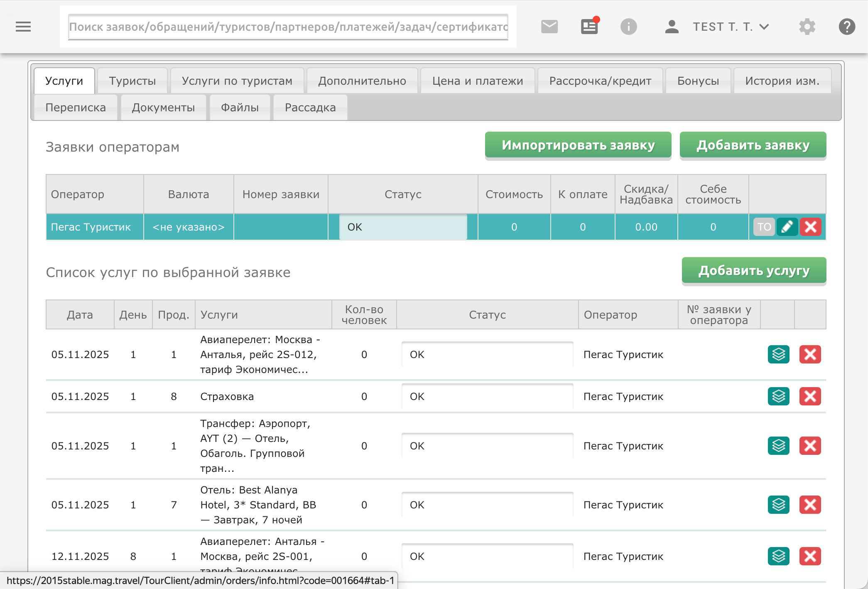Switch to the Туристы tab

click(x=132, y=81)
